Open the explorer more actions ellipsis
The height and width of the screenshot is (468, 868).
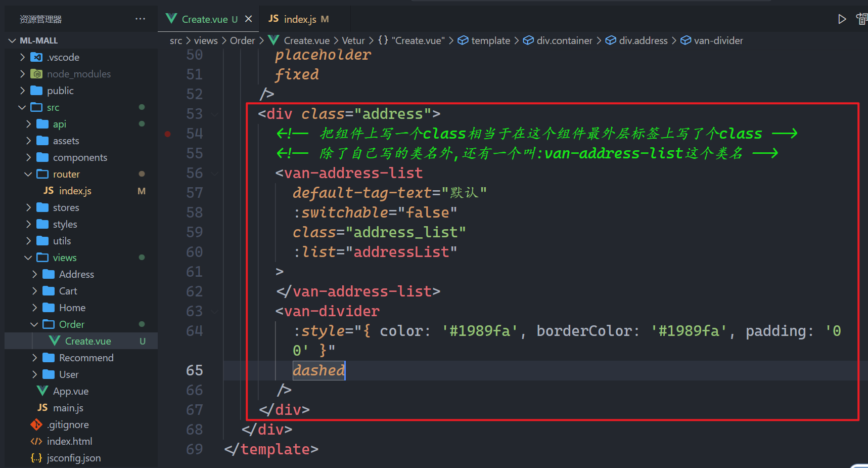pos(140,19)
